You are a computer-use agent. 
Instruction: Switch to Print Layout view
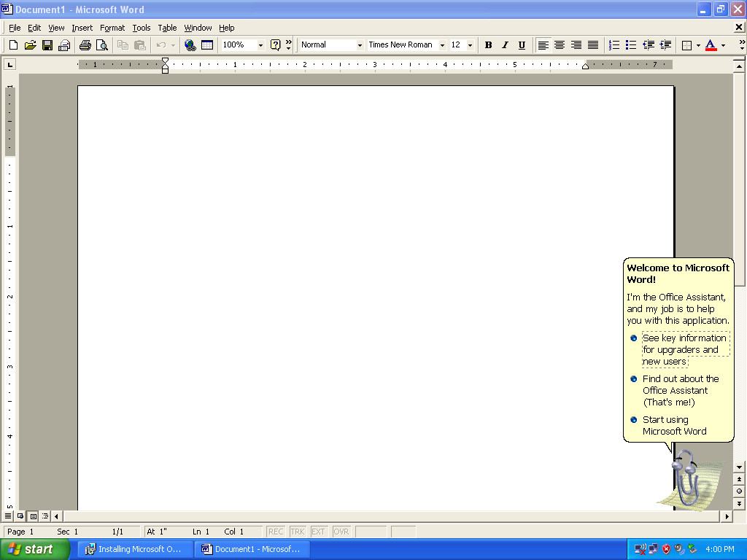[x=33, y=516]
